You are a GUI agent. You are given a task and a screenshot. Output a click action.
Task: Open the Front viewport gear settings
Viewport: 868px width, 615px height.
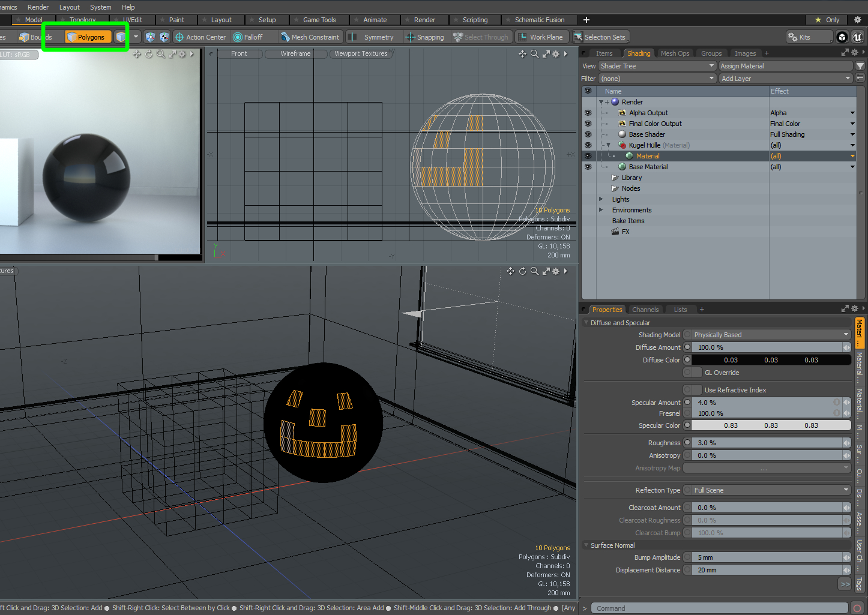coord(556,54)
